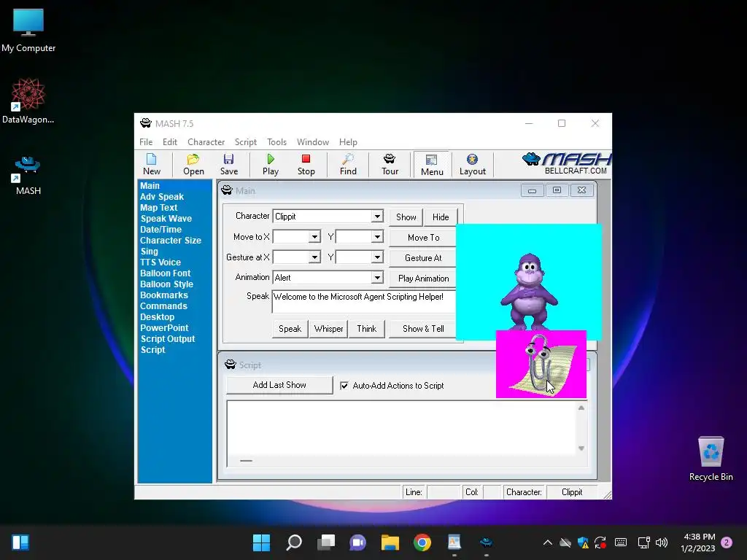The image size is (747, 560).
Task: Open the Windows Start menu
Action: (261, 542)
